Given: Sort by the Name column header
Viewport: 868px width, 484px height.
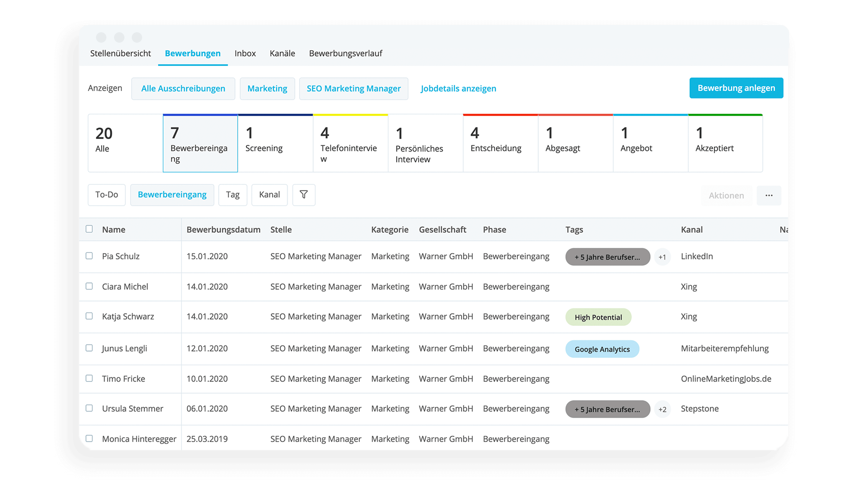Looking at the screenshot, I should click(x=114, y=230).
